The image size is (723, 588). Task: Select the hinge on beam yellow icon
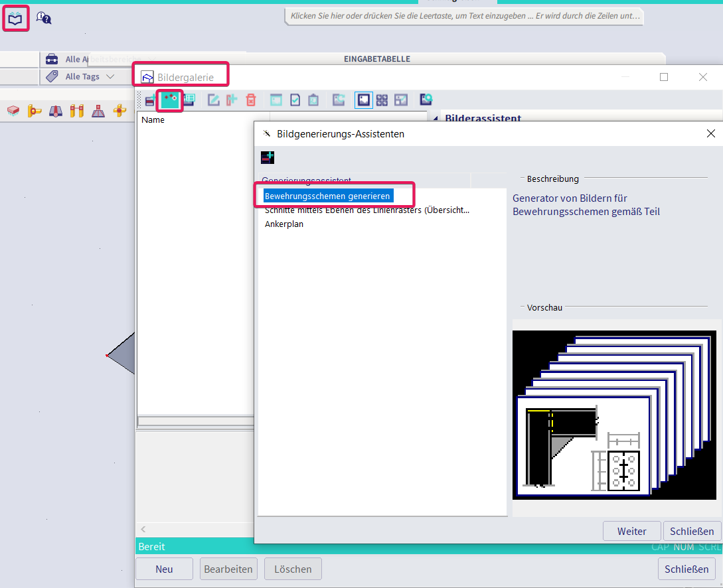click(34, 111)
